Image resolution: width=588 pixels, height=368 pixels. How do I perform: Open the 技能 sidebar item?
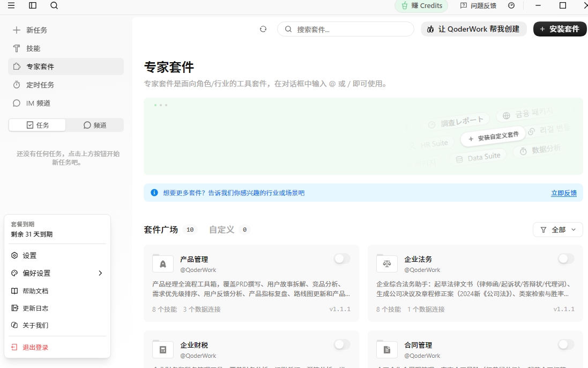[66, 48]
